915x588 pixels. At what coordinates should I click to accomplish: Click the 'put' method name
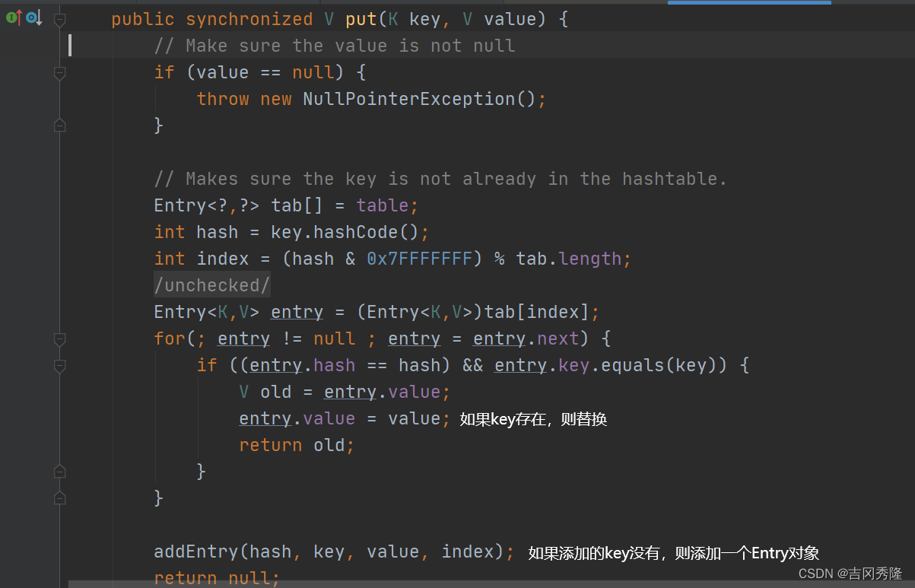(x=361, y=19)
